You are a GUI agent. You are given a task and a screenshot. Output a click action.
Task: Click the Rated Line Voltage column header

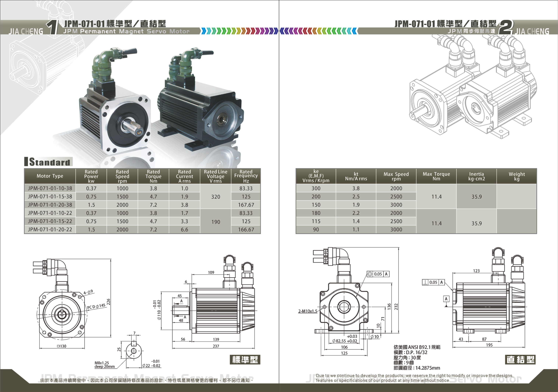point(216,176)
